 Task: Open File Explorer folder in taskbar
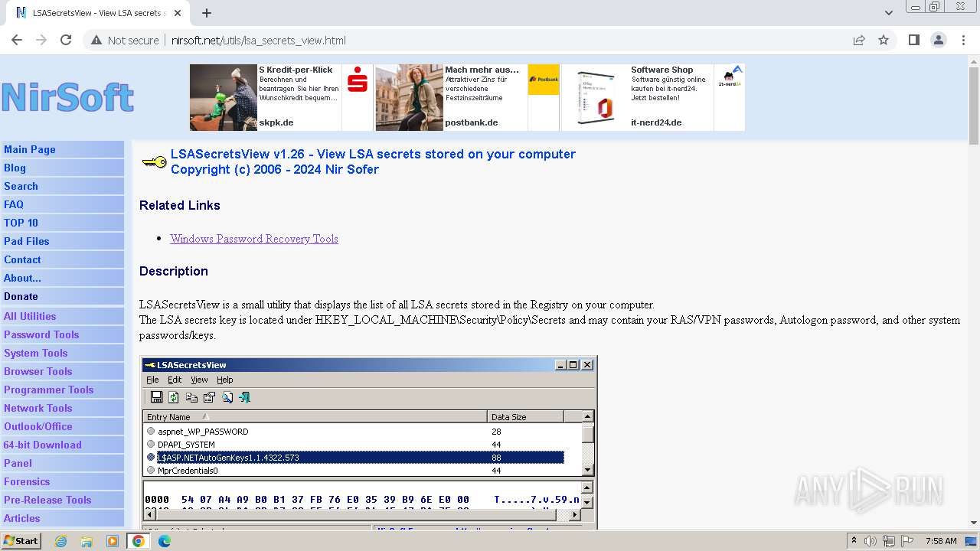click(87, 541)
